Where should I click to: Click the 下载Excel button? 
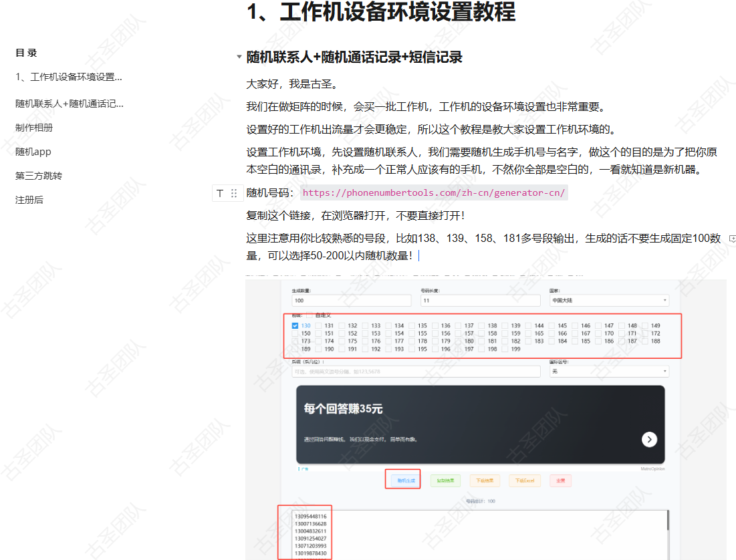(x=525, y=480)
